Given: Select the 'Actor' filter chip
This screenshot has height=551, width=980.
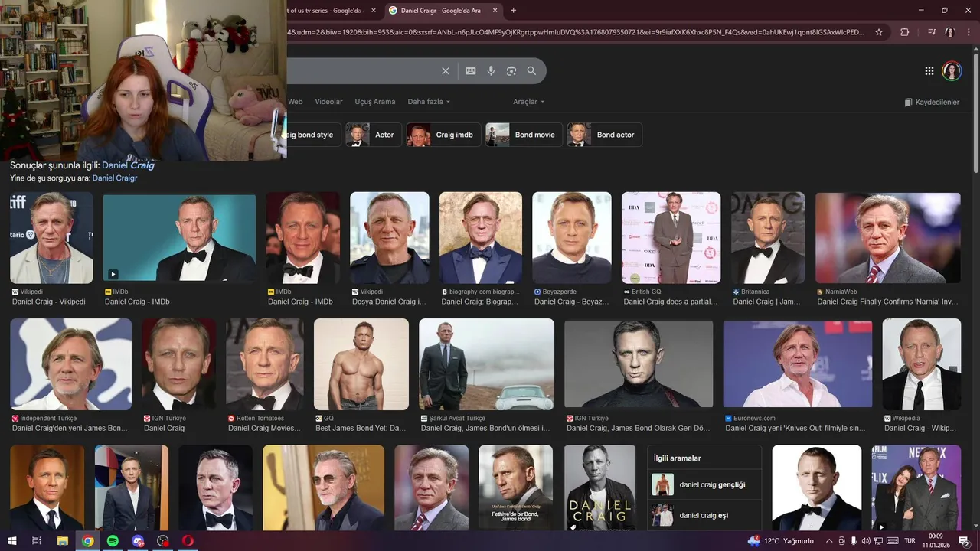Looking at the screenshot, I should coord(374,135).
